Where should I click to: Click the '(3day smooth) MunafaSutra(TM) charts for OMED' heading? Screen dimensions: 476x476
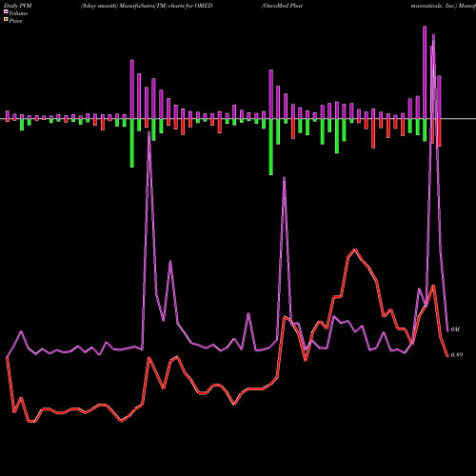point(147,6)
